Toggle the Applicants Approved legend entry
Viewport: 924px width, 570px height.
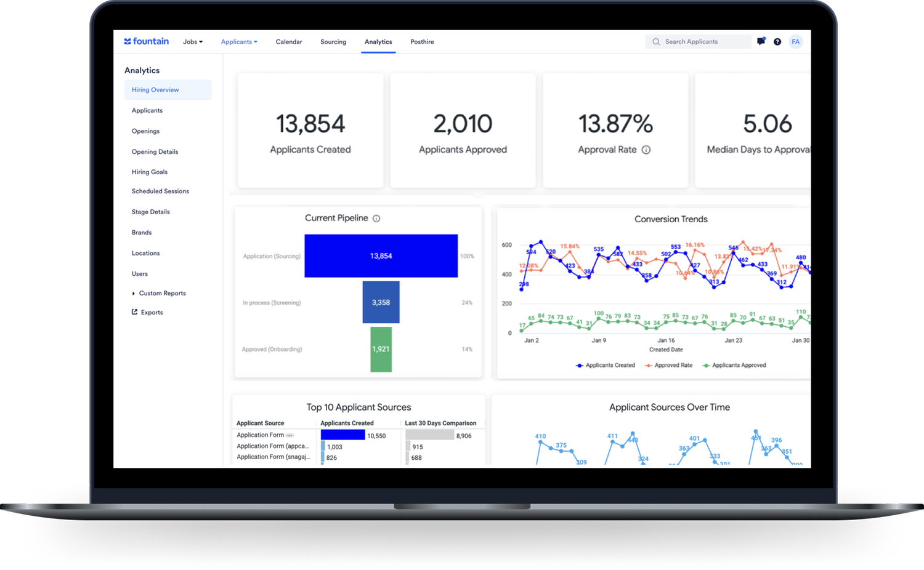[734, 365]
